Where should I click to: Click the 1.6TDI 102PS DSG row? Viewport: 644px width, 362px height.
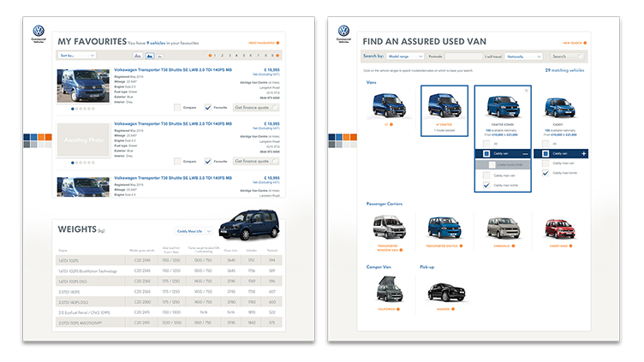coord(169,282)
